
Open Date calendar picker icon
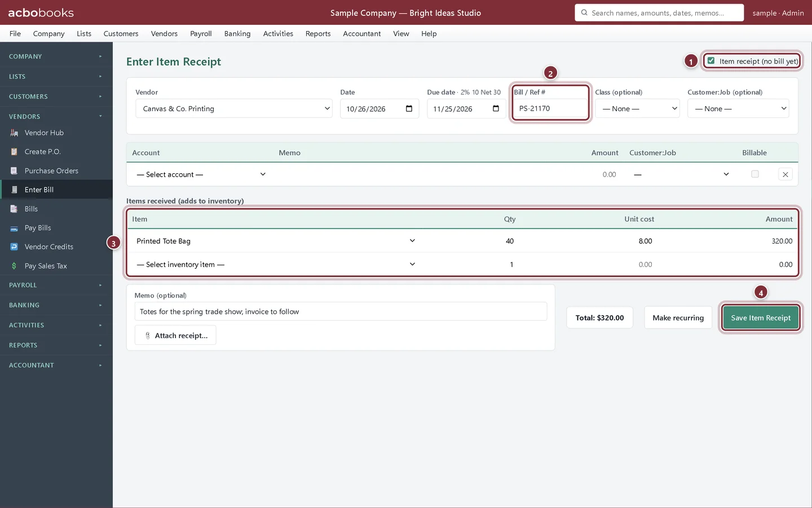coord(409,108)
